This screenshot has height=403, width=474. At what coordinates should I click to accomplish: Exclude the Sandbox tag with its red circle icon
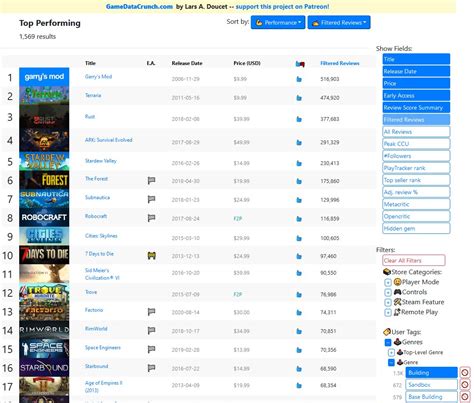point(465,385)
